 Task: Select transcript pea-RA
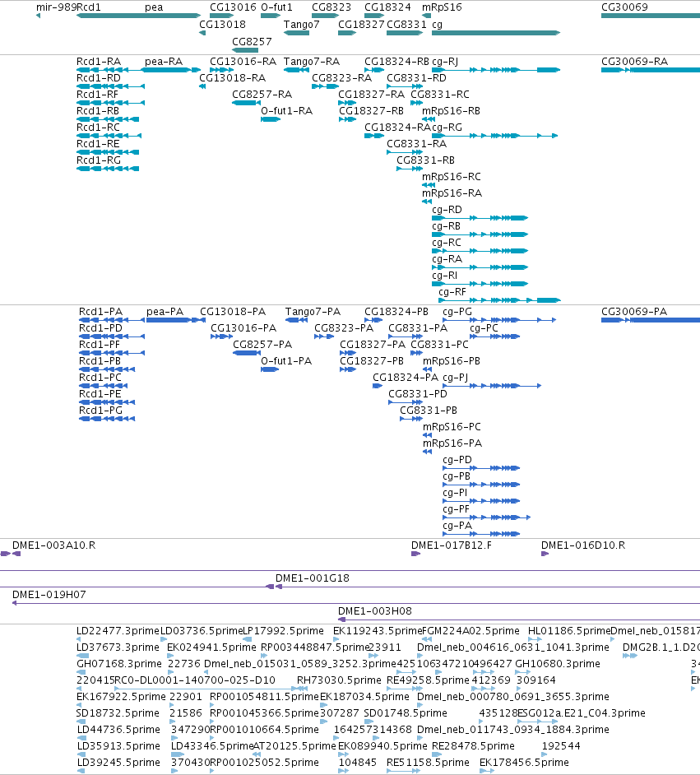click(164, 62)
